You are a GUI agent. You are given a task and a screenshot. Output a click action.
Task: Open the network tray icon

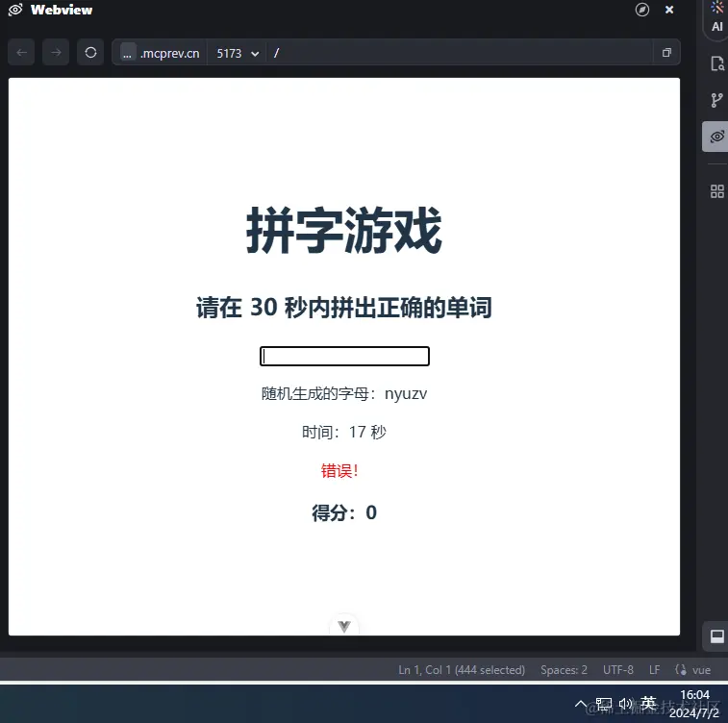click(x=604, y=704)
